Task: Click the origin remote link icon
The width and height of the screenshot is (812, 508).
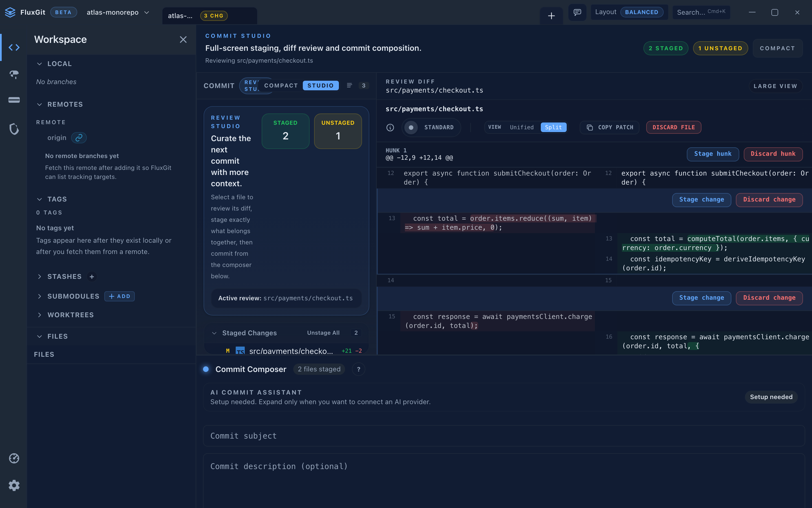Action: pos(79,138)
